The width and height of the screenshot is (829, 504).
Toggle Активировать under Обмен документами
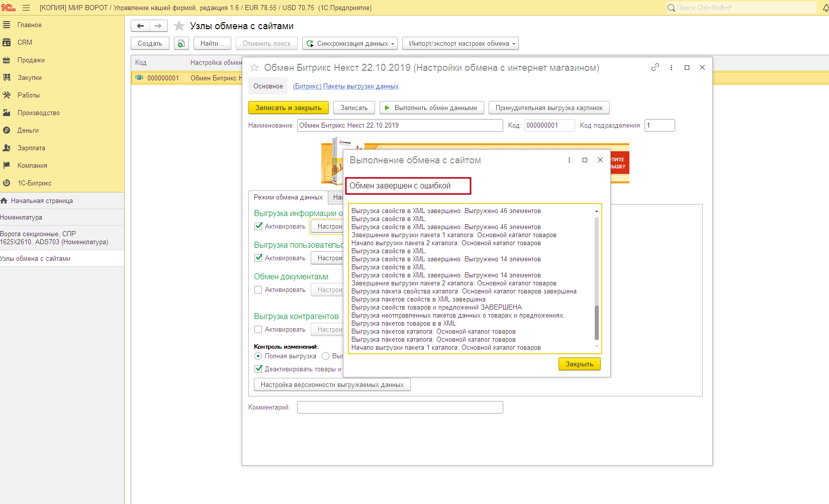point(258,289)
